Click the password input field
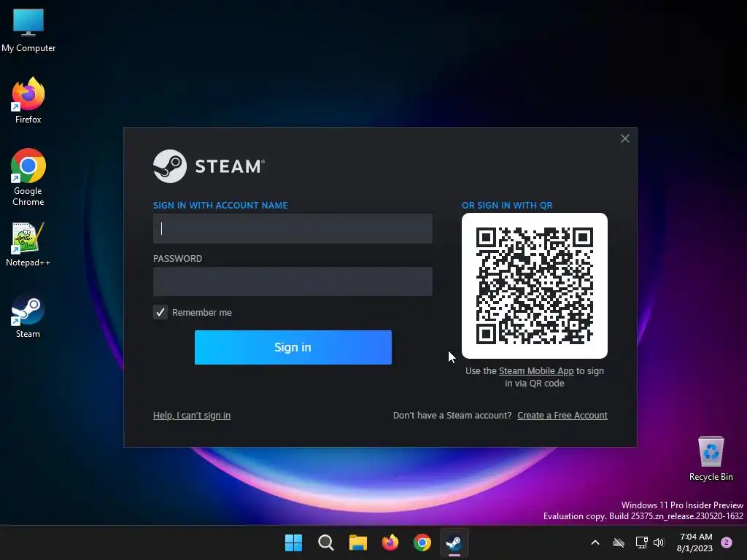Image resolution: width=747 pixels, height=560 pixels. click(x=293, y=281)
